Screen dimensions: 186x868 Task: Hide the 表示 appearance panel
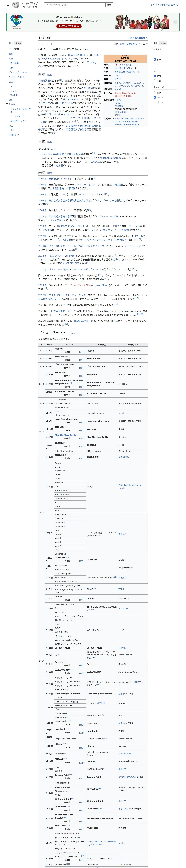click(163, 43)
